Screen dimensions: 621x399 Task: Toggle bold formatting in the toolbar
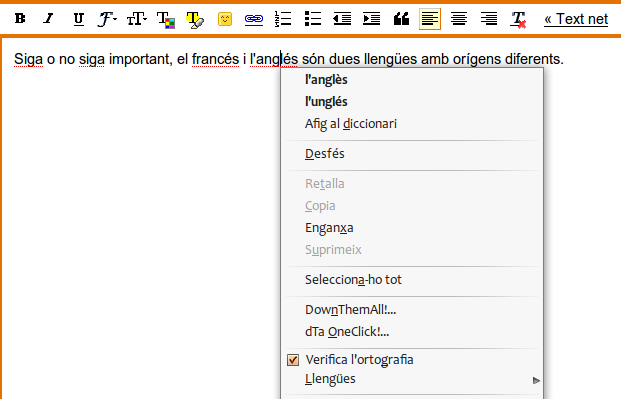20,19
